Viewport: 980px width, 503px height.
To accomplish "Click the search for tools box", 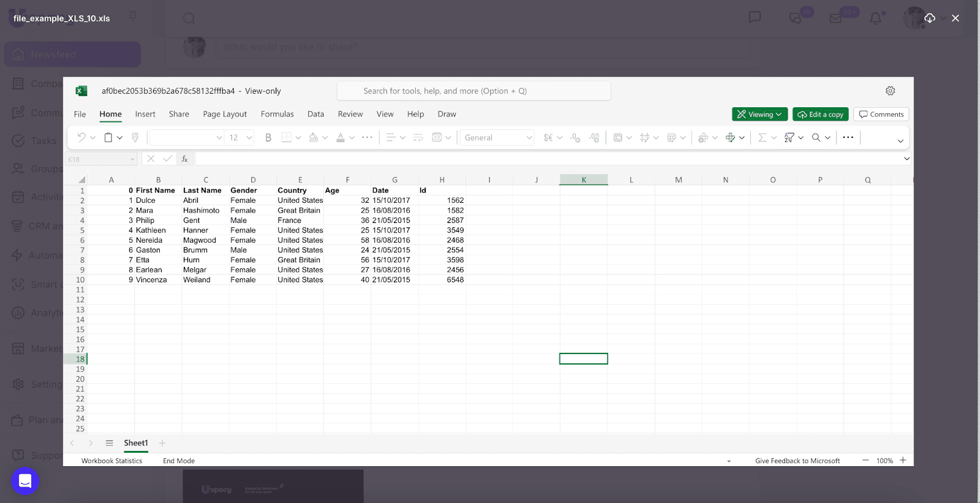I will click(473, 91).
